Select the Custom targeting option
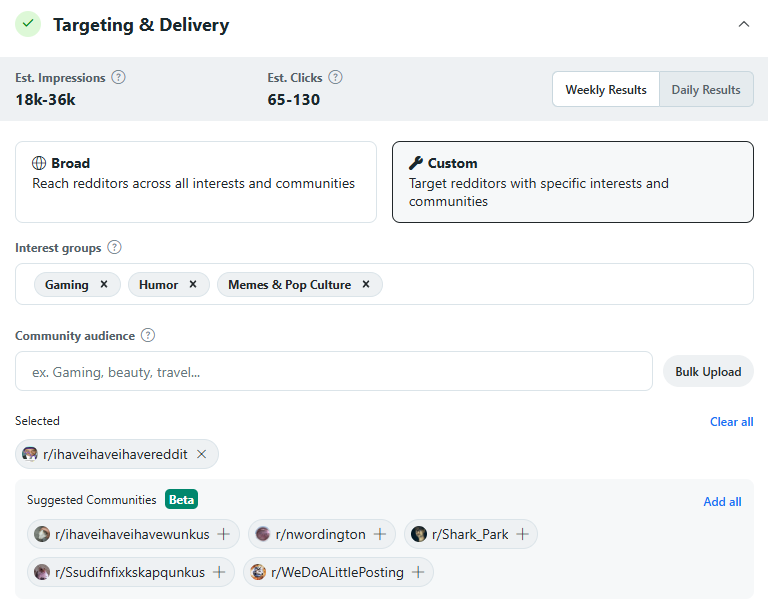Screen dimensions: 768x606 572,181
